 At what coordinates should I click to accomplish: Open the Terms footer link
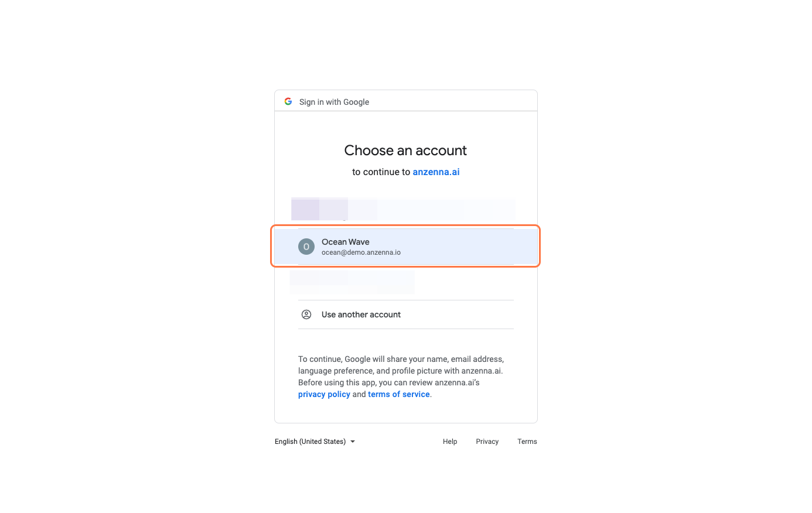(x=527, y=442)
